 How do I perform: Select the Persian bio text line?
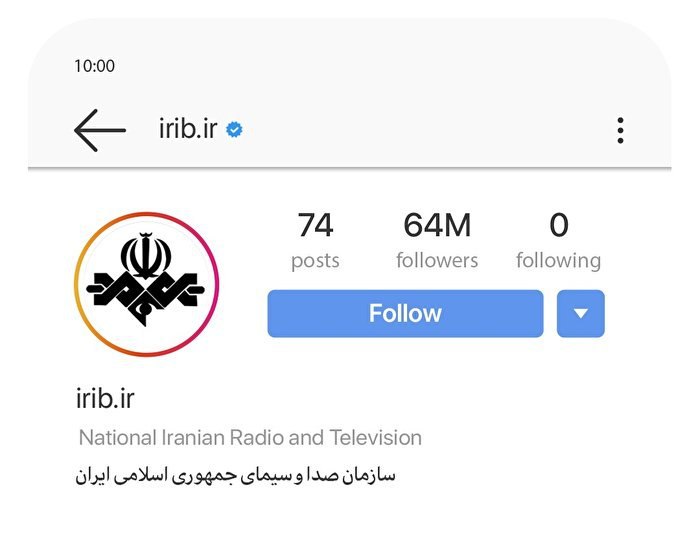click(x=235, y=476)
